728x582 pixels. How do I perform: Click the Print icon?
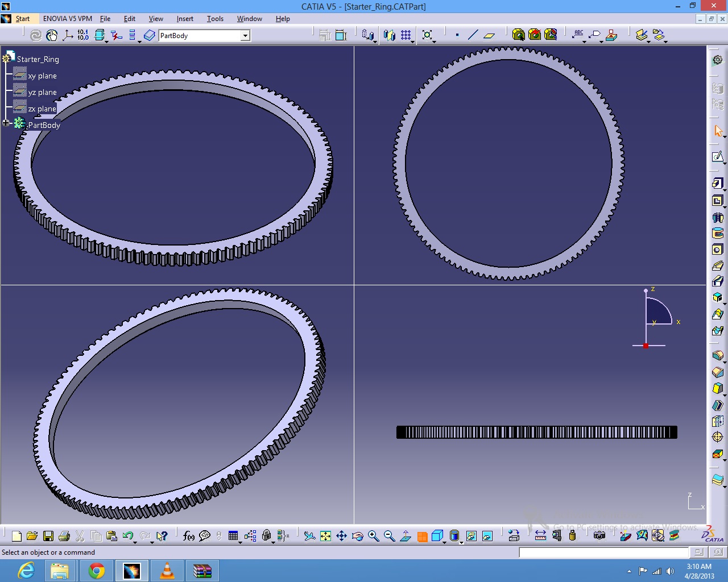[64, 535]
